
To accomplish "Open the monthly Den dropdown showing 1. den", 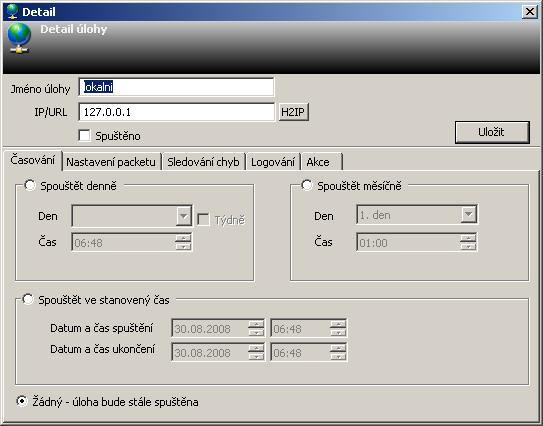I will [417, 215].
